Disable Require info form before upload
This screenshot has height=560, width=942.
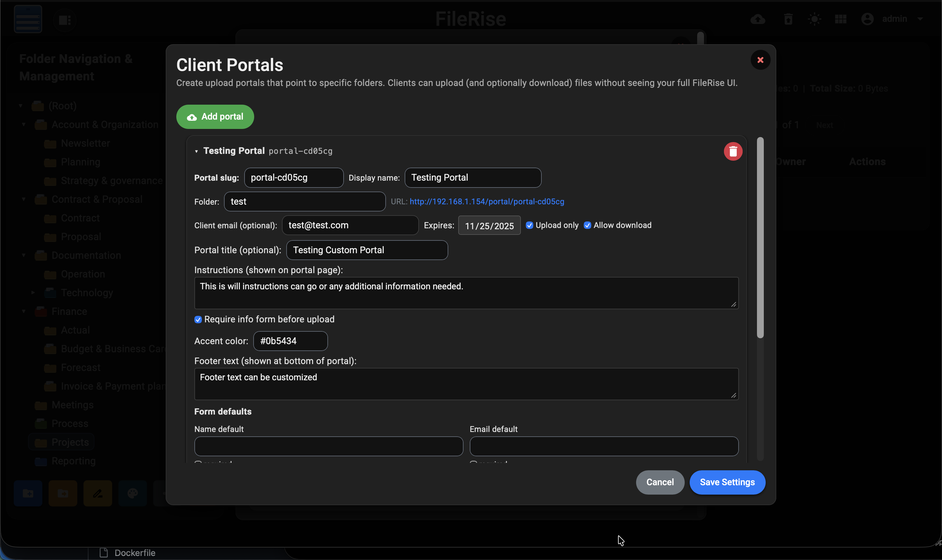pyautogui.click(x=198, y=320)
